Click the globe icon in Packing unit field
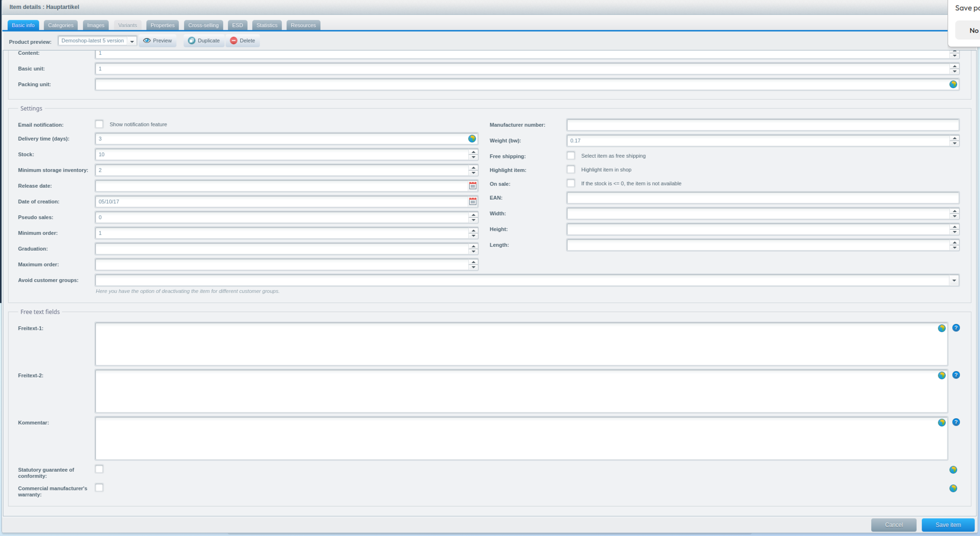The width and height of the screenshot is (980, 536). point(953,85)
